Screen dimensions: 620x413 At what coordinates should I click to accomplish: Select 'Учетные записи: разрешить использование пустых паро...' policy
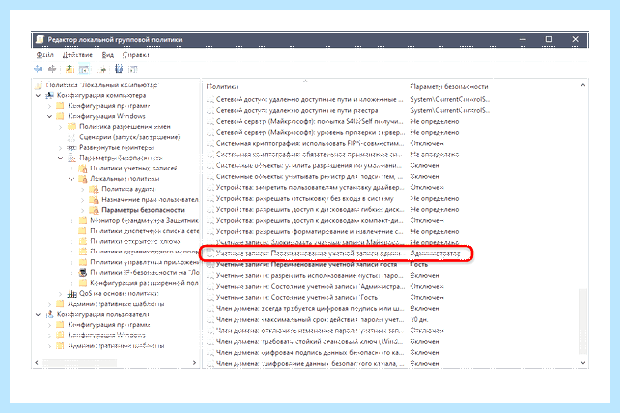pyautogui.click(x=310, y=276)
